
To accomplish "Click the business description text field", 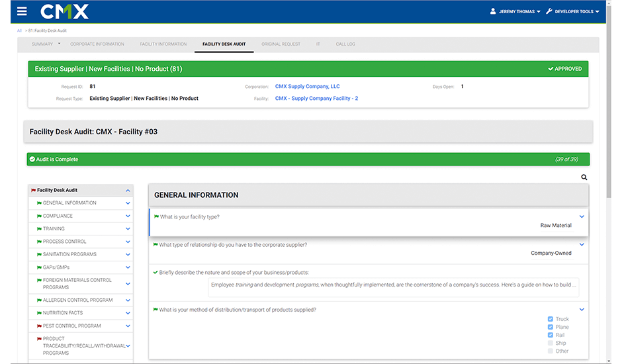I will pyautogui.click(x=394, y=287).
